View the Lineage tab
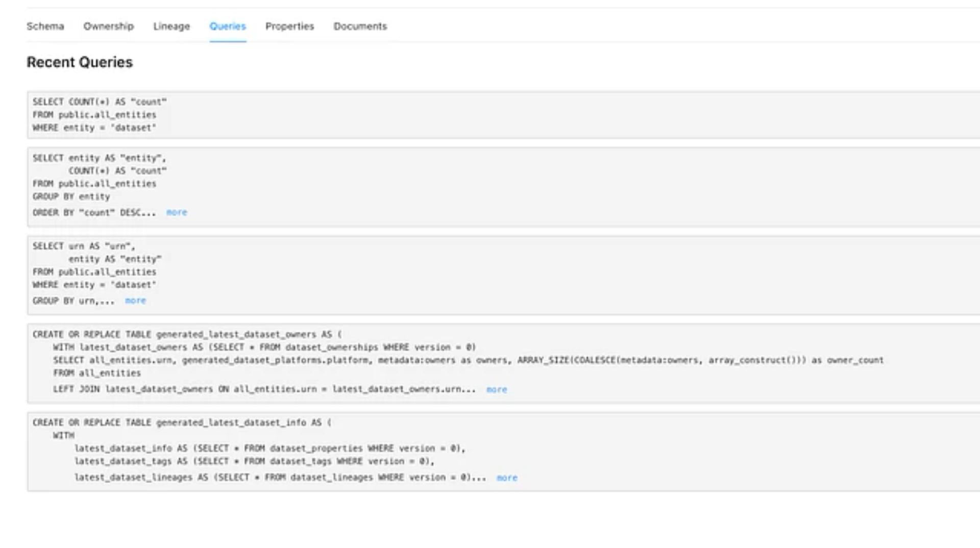 171,26
